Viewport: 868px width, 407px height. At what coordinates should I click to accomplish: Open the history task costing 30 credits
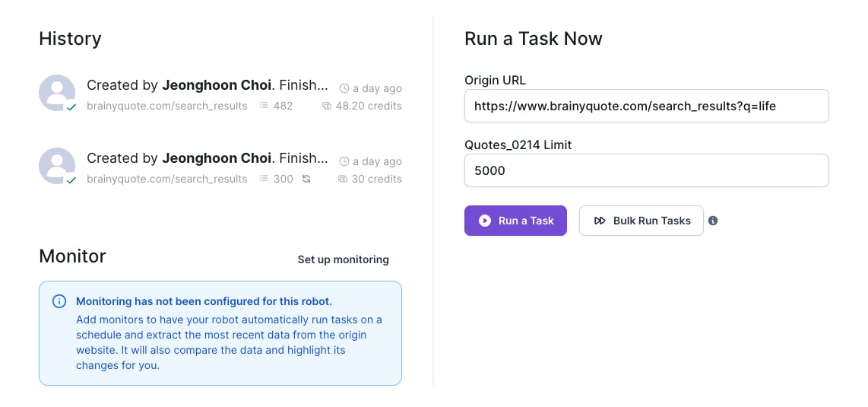click(207, 158)
